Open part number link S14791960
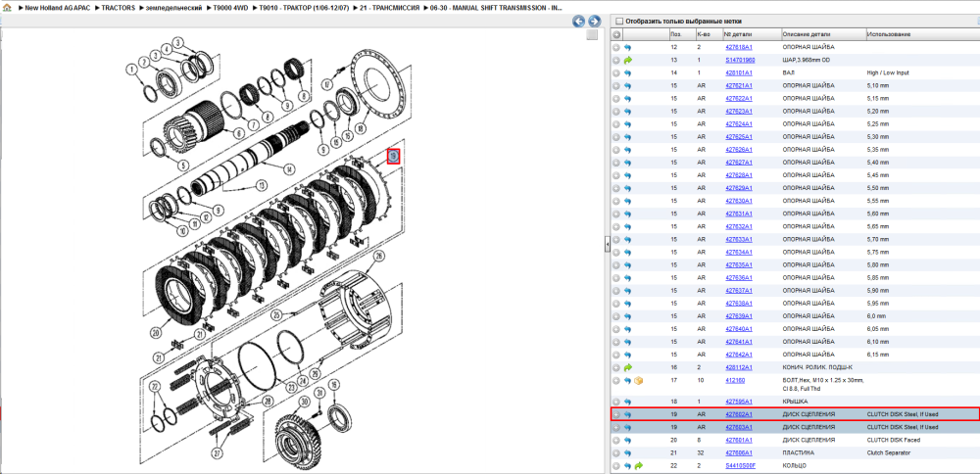The image size is (980, 474). [x=740, y=60]
